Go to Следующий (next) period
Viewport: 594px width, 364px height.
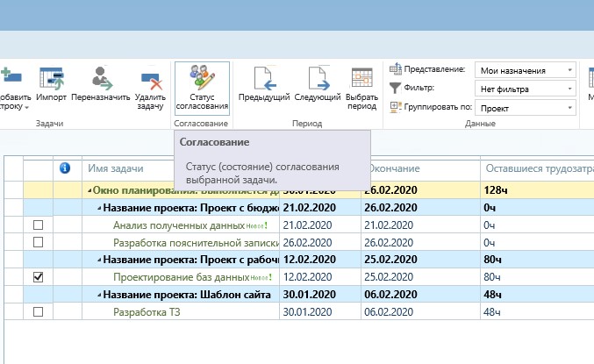[318, 86]
